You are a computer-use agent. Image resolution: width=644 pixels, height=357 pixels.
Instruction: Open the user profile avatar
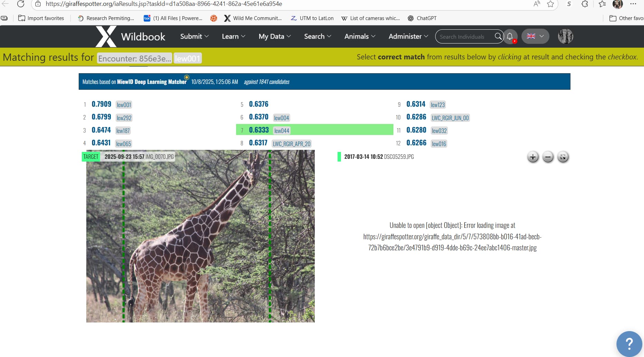click(x=565, y=36)
